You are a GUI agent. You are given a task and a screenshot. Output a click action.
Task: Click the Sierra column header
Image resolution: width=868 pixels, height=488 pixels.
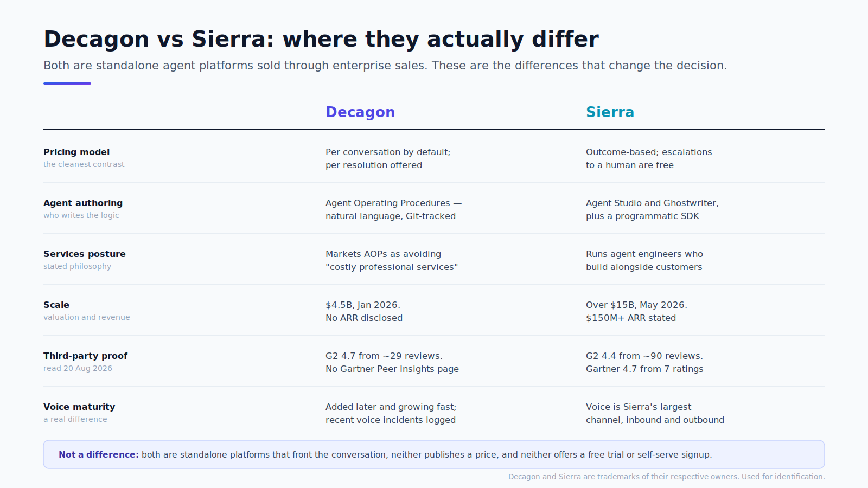pos(610,112)
